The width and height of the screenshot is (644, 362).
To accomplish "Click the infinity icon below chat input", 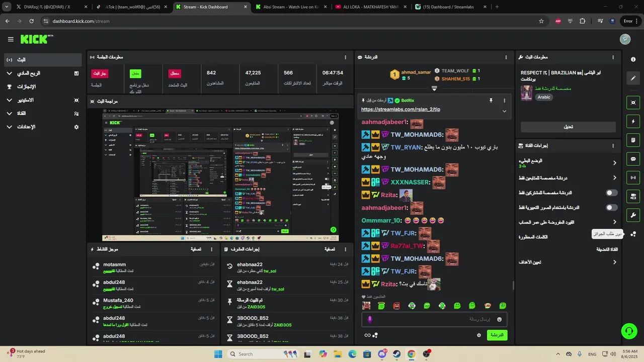I will tap(367, 335).
